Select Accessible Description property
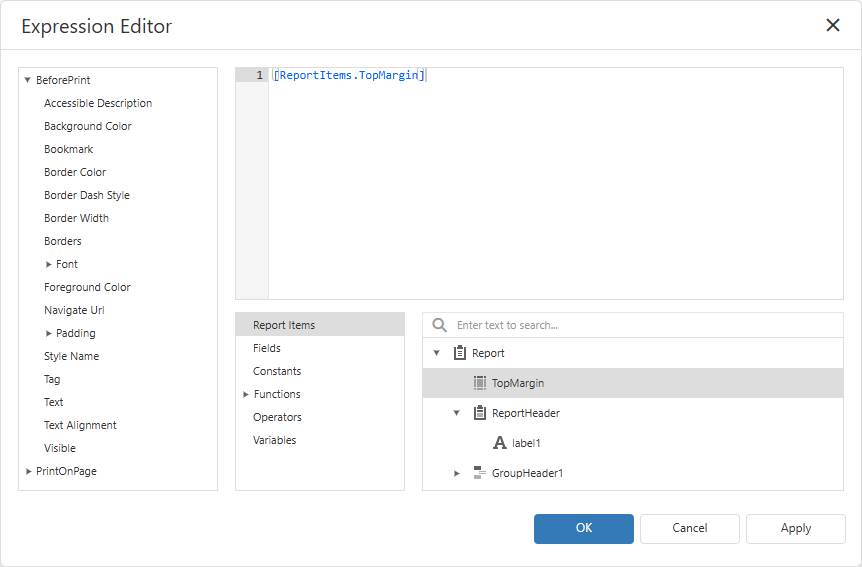The width and height of the screenshot is (862, 567). [98, 103]
